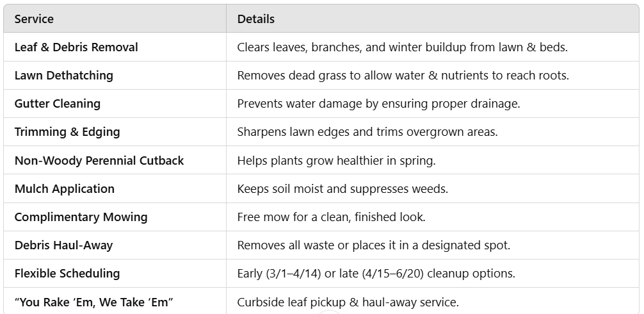Click the text about clearing leaves and branches
This screenshot has height=314, width=644.
[403, 47]
